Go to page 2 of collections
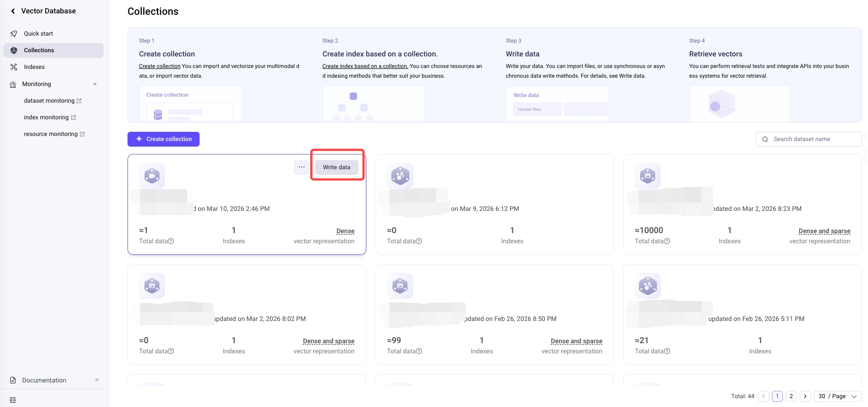This screenshot has width=868, height=407. coord(791,396)
